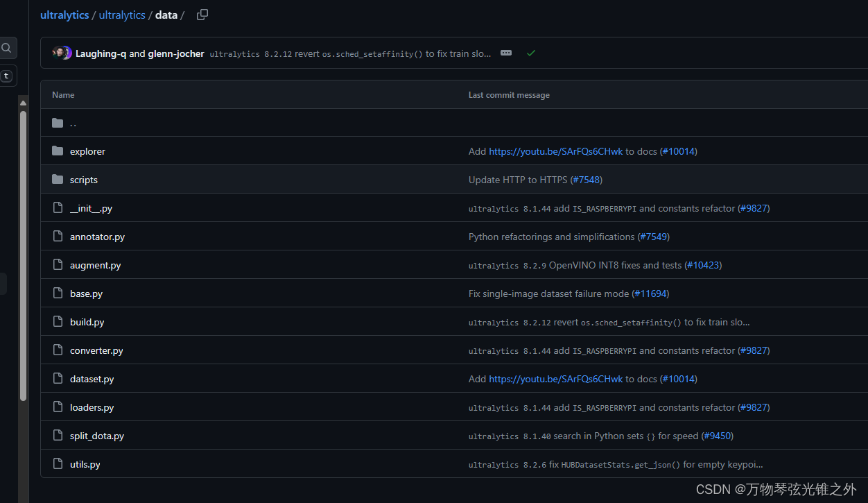Click the 'Name' column header
Screen dimensions: 868x503
click(x=63, y=95)
